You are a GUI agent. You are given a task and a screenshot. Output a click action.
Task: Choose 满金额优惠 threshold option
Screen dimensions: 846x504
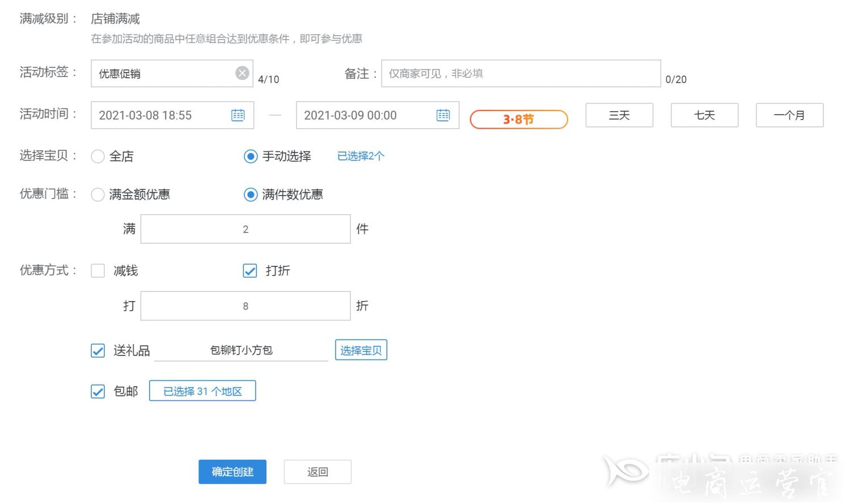98,195
